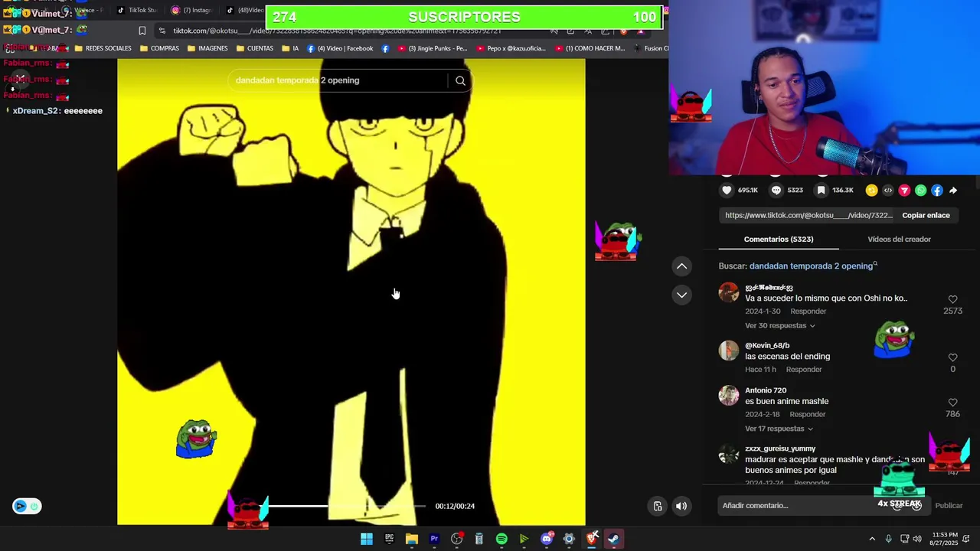This screenshot has height=551, width=980.
Task: Switch to 'Comentarios (5323)' tab
Action: (x=779, y=240)
